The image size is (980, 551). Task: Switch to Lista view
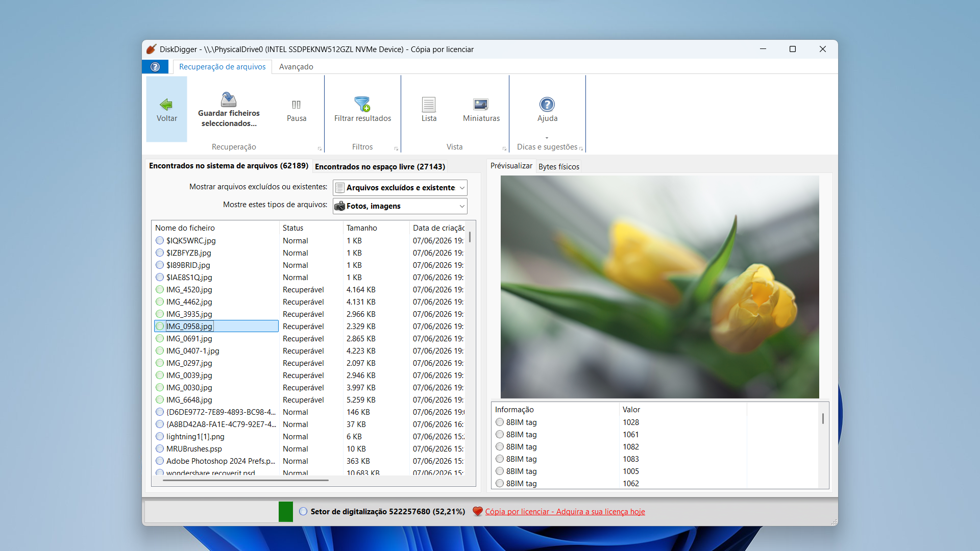pyautogui.click(x=429, y=109)
